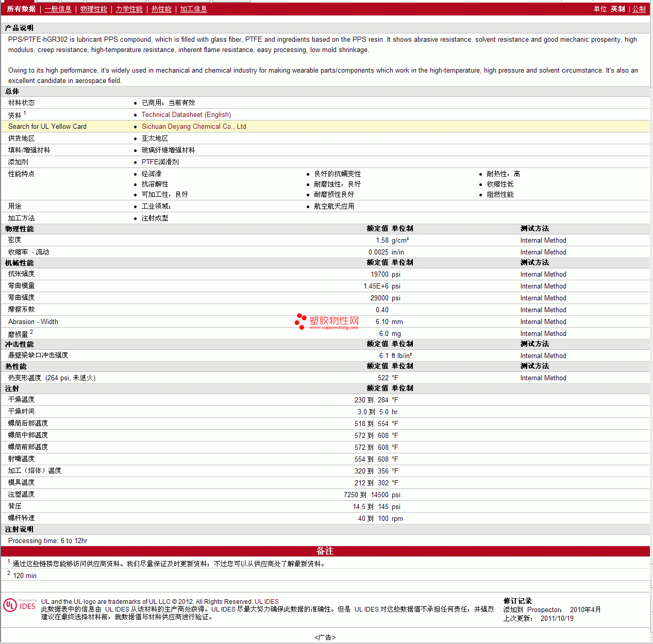Select the 热变形温度 value 522
Viewport: 653px width, 644px height.
(383, 378)
